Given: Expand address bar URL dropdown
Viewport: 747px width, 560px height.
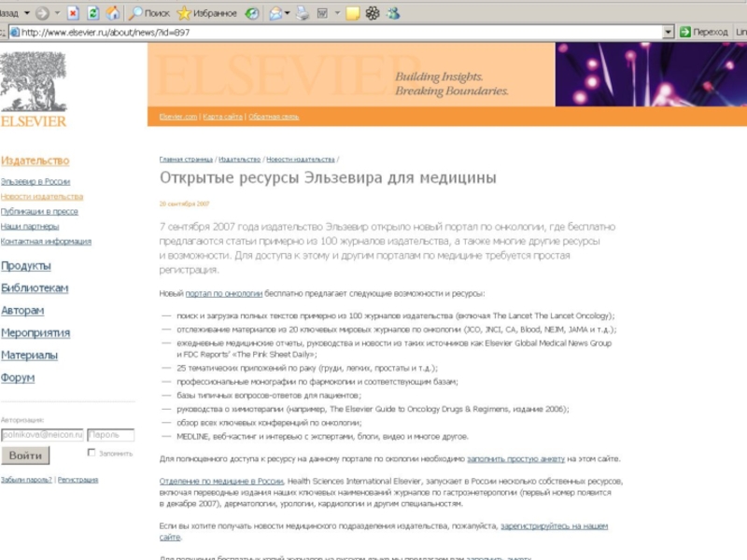Looking at the screenshot, I should point(669,32).
